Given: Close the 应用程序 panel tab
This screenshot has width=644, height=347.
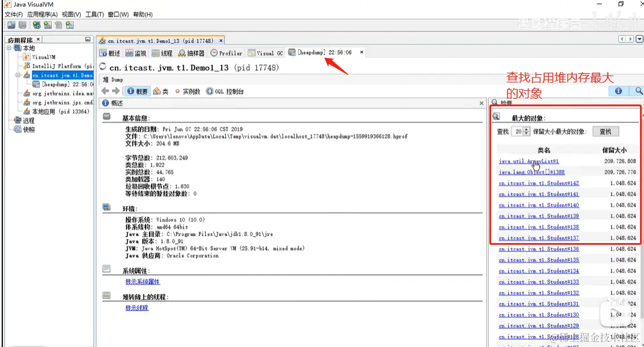Looking at the screenshot, I should pos(38,39).
